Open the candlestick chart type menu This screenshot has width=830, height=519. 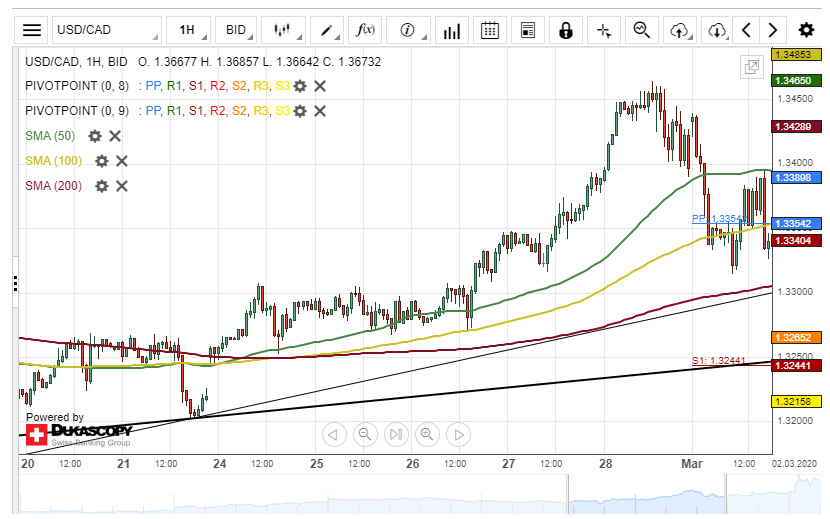tap(286, 30)
